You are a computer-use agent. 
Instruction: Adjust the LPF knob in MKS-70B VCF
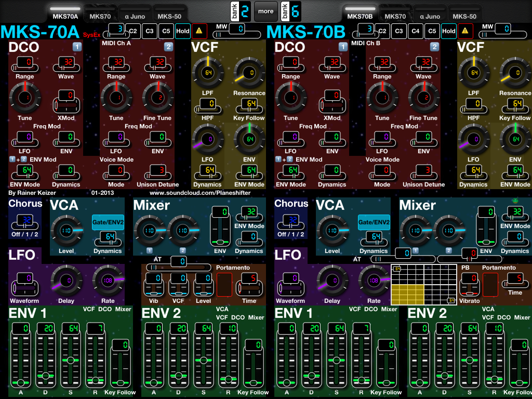pyautogui.click(x=474, y=73)
